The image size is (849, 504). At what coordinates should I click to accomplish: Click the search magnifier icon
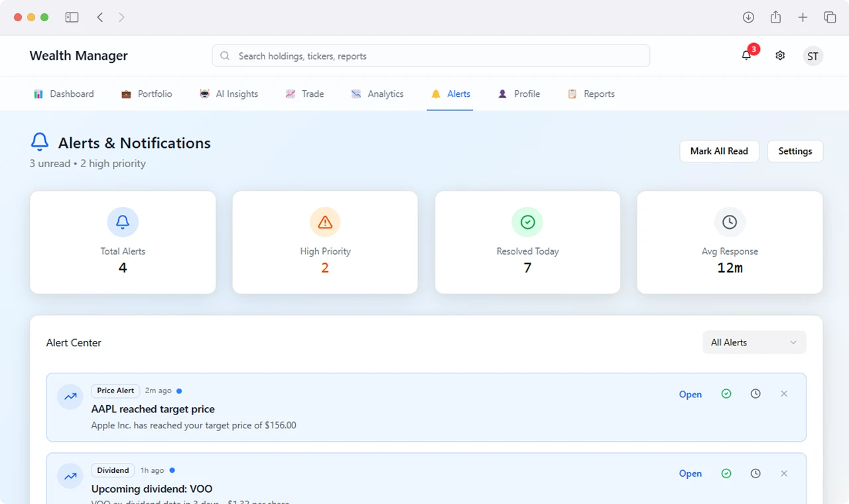225,56
